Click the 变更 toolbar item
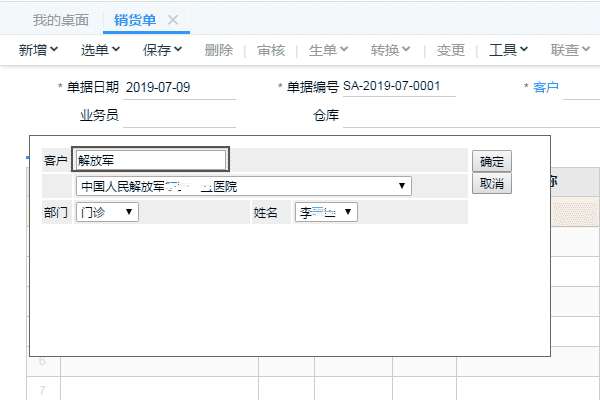600x400 pixels. tap(451, 49)
